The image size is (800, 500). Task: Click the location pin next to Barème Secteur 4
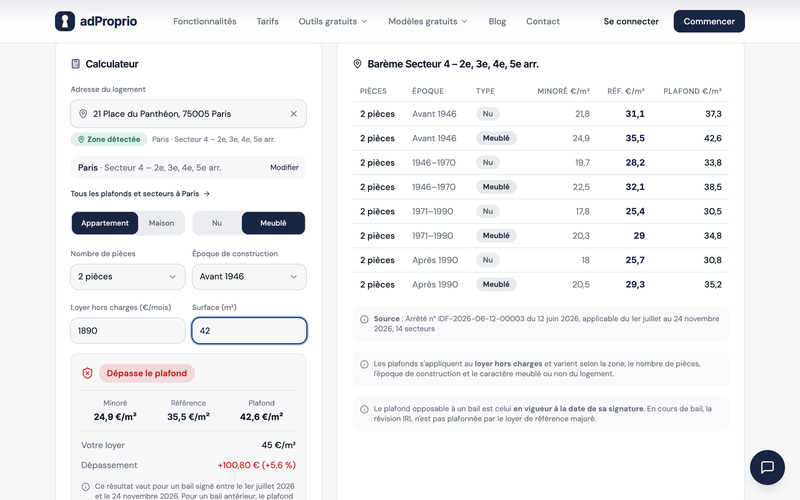point(357,64)
